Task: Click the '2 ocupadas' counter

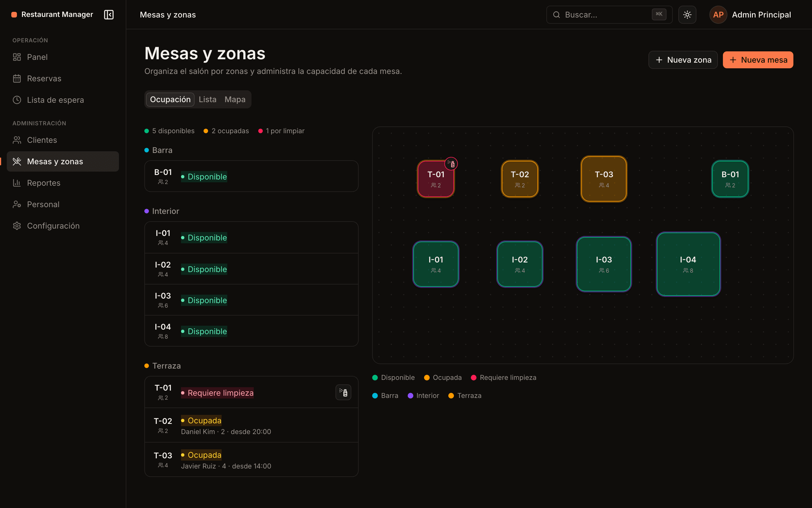Action: 226,131
